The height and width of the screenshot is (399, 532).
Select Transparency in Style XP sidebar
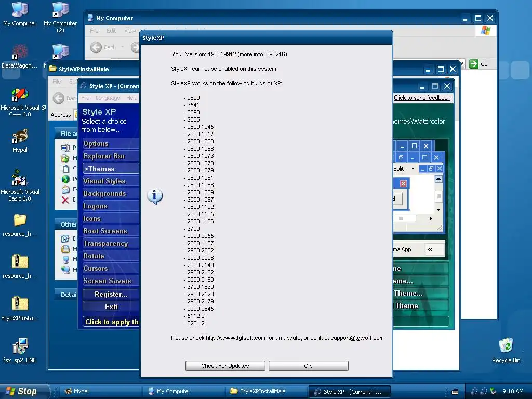[111, 243]
